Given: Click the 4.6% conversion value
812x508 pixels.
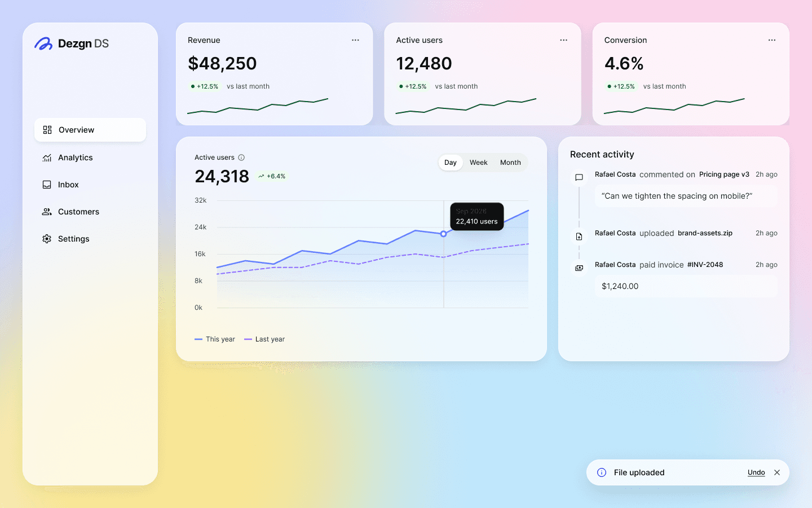Looking at the screenshot, I should [x=624, y=64].
